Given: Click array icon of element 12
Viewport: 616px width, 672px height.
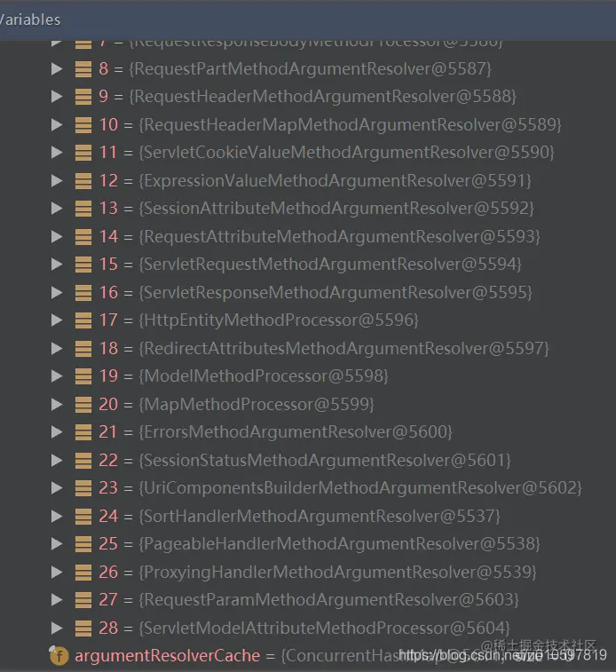Looking at the screenshot, I should (x=83, y=180).
